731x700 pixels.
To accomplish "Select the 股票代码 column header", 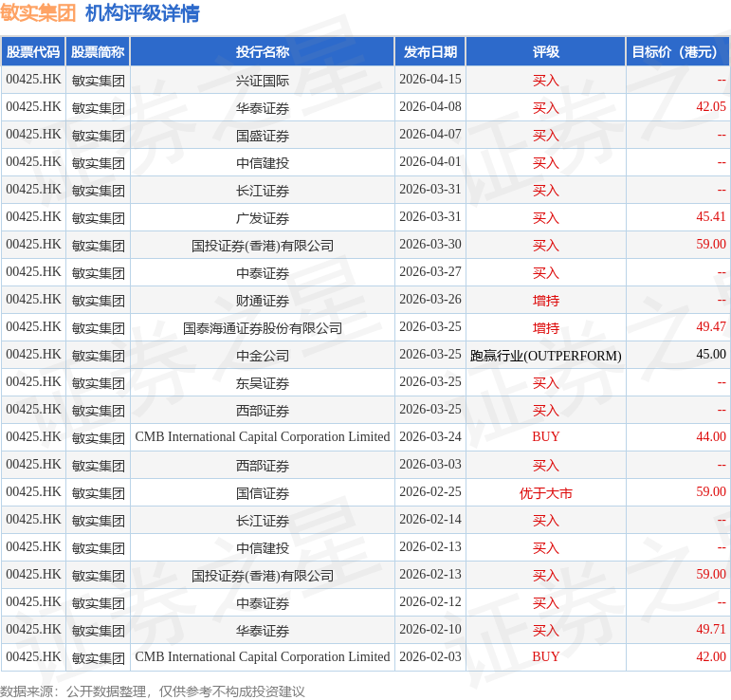I will pyautogui.click(x=33, y=52).
